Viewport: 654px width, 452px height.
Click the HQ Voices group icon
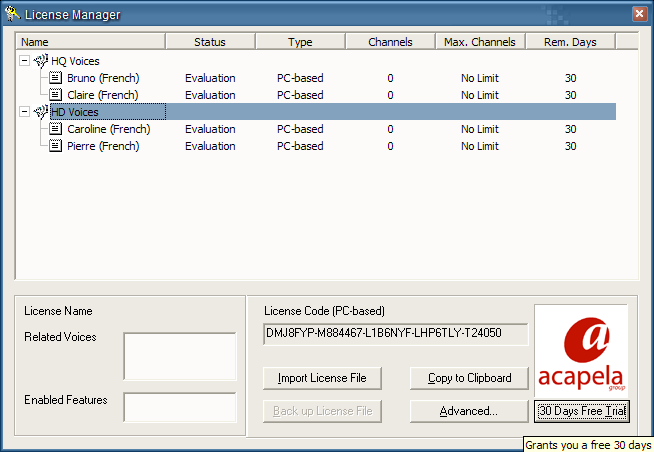click(41, 61)
